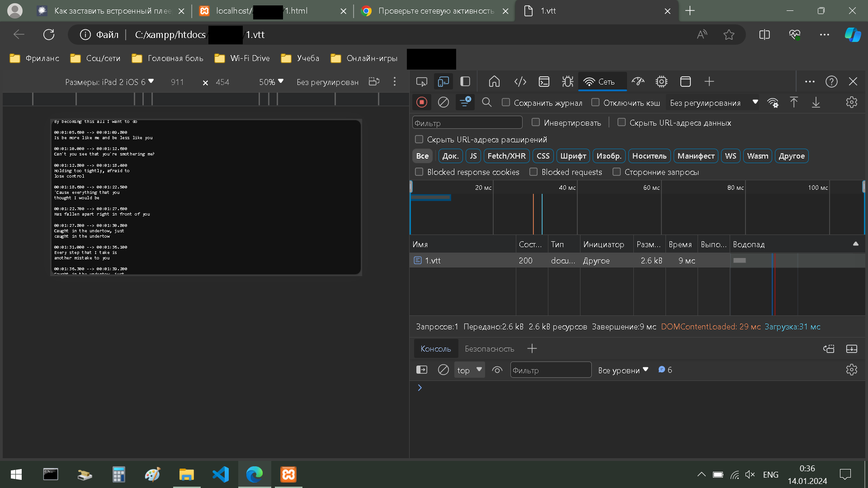868x488 pixels.
Task: Open device throttling Без регулирован dropdown
Action: [x=328, y=82]
